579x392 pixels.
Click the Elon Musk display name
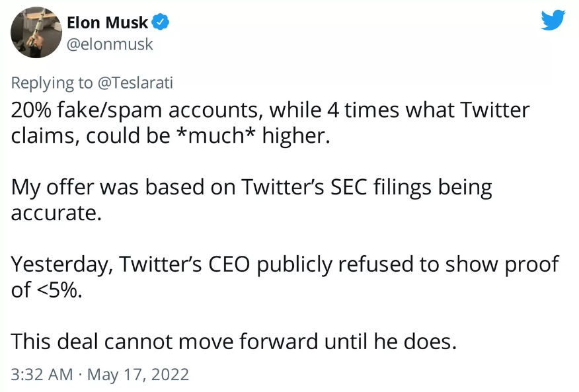coord(107,23)
